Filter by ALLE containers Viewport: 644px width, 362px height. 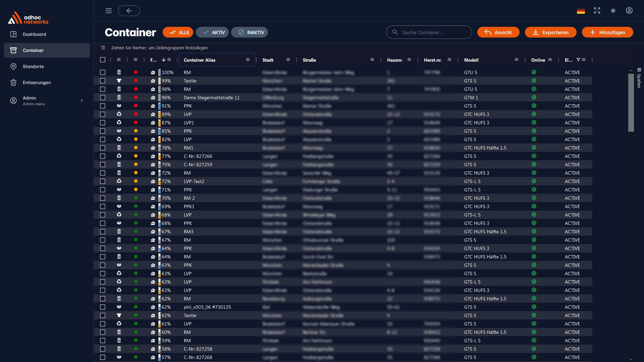178,32
